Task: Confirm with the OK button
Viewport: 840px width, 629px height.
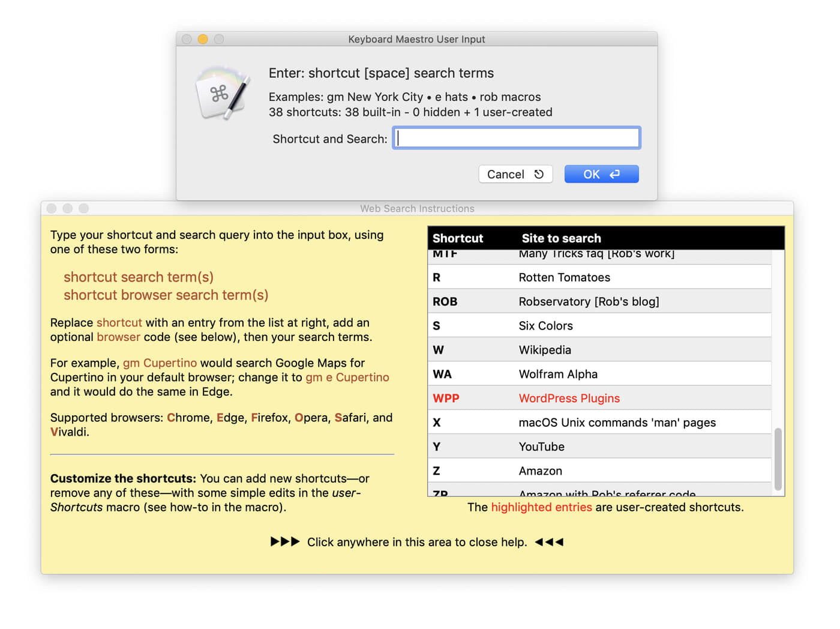Action: 601,174
